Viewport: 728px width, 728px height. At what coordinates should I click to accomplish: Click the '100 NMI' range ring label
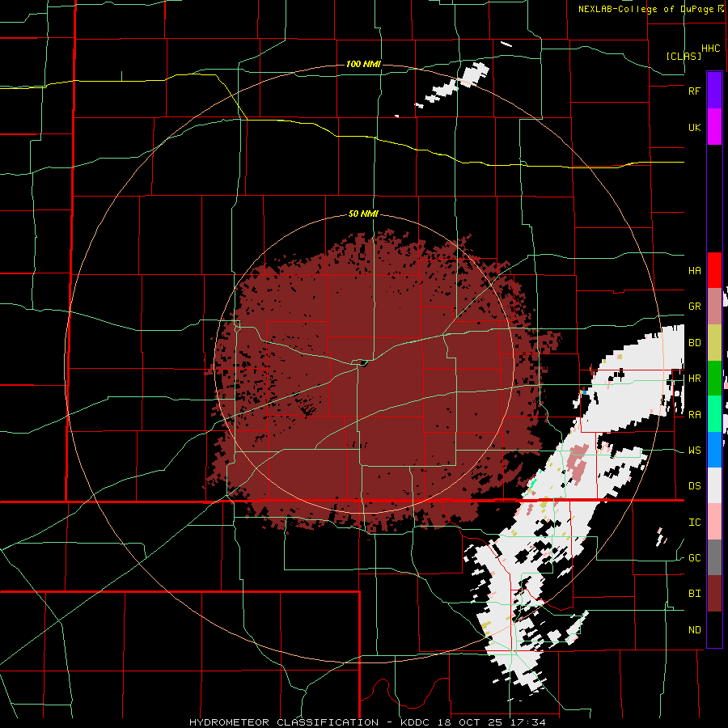[x=363, y=64]
